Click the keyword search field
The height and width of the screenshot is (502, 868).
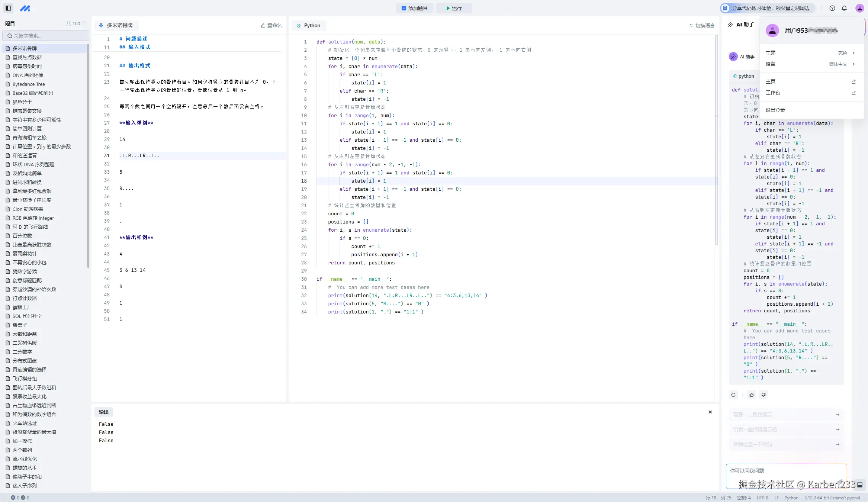point(46,36)
